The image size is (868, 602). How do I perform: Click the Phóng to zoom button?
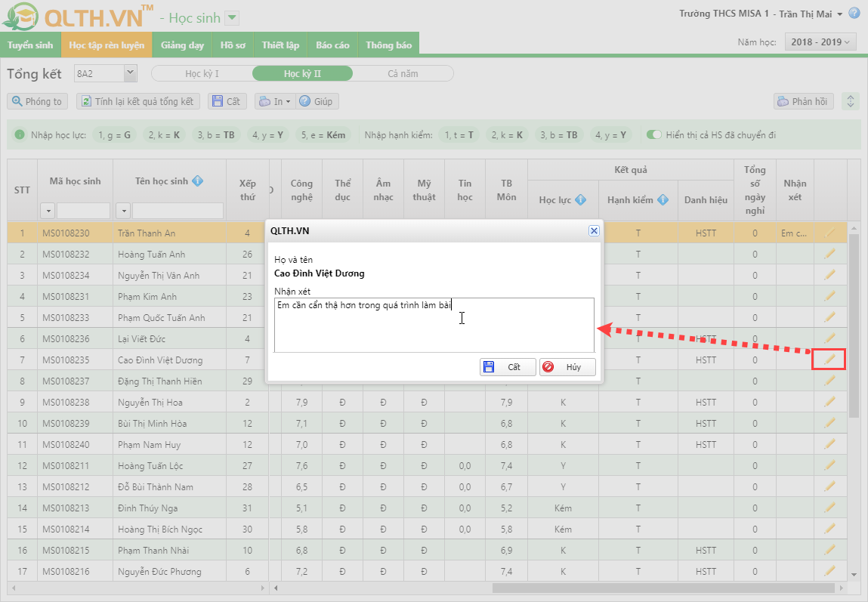tap(37, 101)
